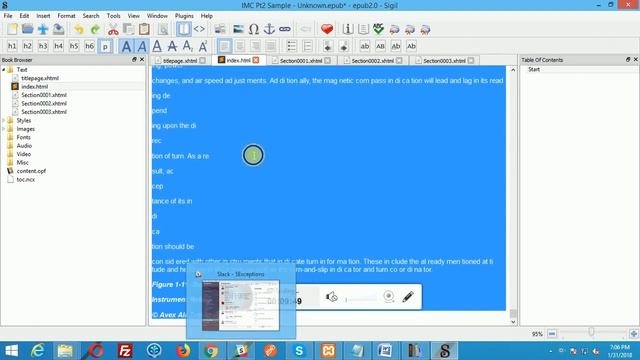Insert bulleted list
Viewport: 640px width, 360px height.
(x=291, y=46)
